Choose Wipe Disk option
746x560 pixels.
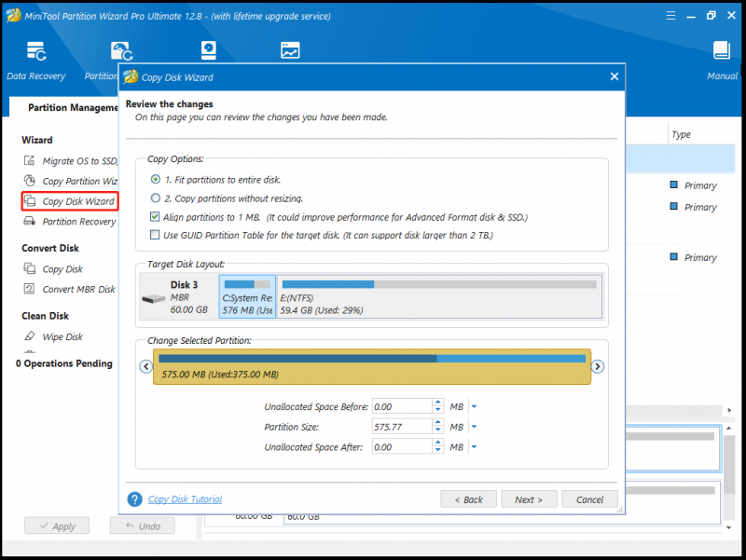coord(62,336)
